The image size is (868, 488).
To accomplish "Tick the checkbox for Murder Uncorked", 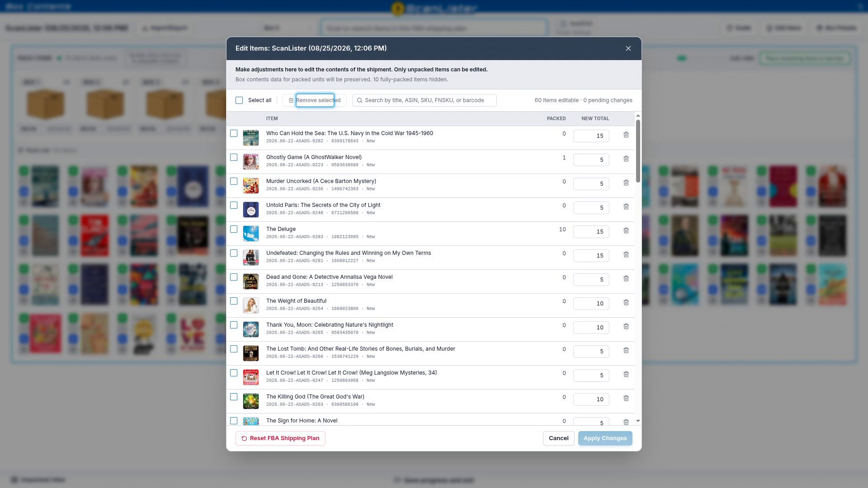I will click(234, 181).
